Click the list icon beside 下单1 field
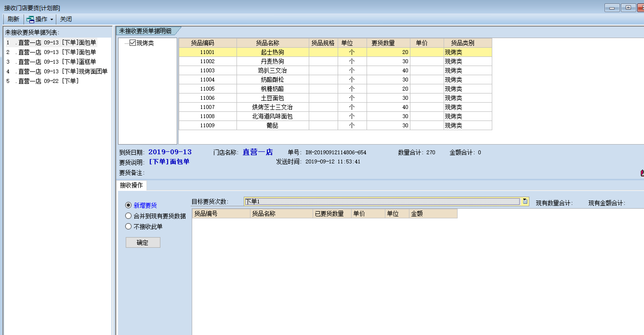The image size is (644, 335). click(x=525, y=201)
